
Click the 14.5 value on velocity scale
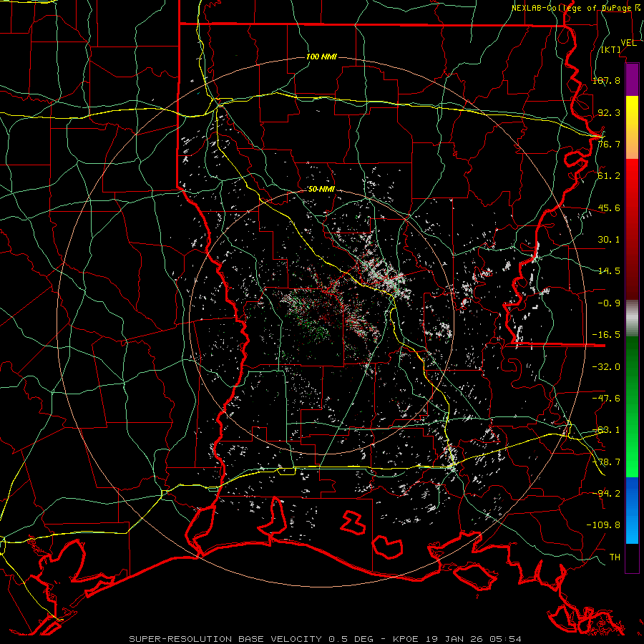(609, 271)
